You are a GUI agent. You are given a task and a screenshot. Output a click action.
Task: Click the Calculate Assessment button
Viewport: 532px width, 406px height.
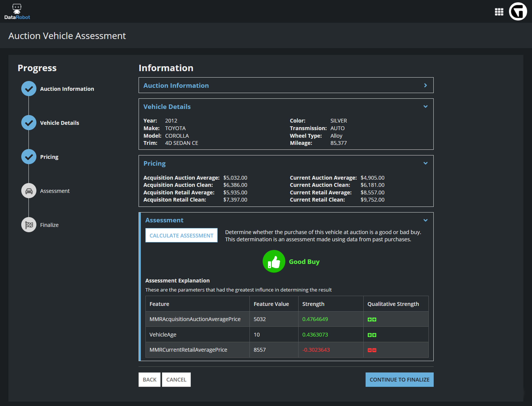181,235
